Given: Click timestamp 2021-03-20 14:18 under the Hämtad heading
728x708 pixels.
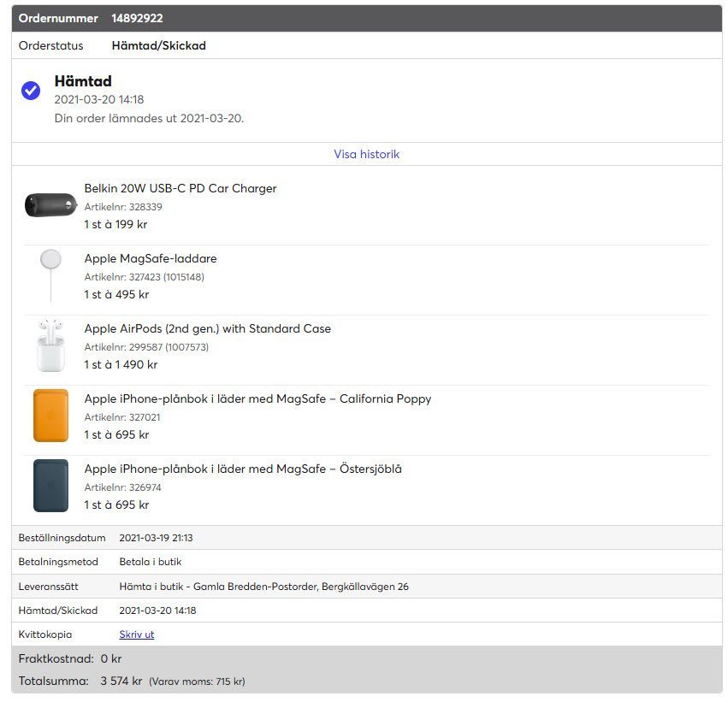Looking at the screenshot, I should point(99,99).
